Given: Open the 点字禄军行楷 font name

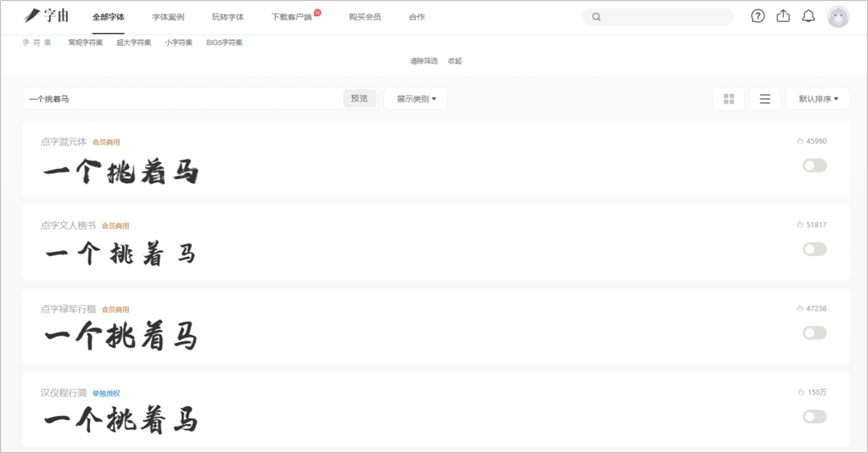Looking at the screenshot, I should pos(68,309).
